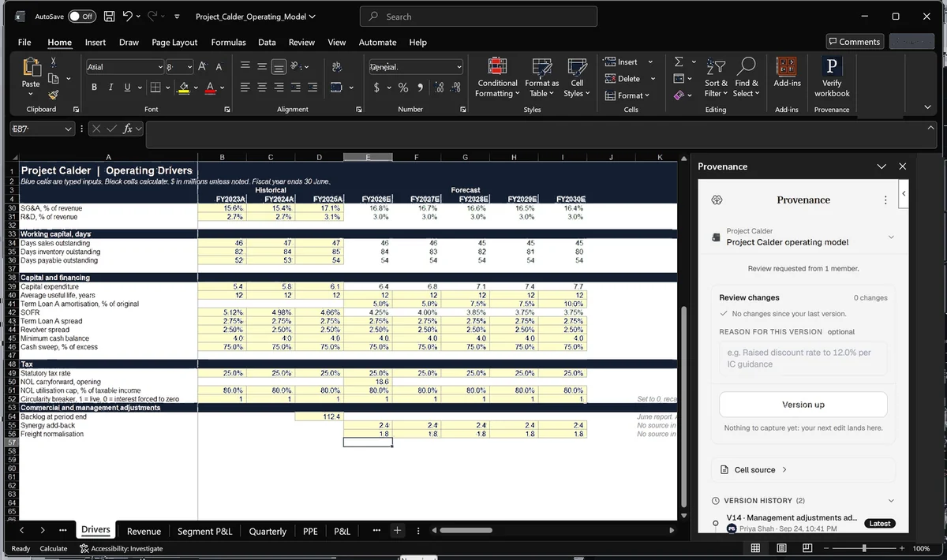Viewport: 947px width, 560px height.
Task: Cut selection with the scissors icon
Action: 54,62
